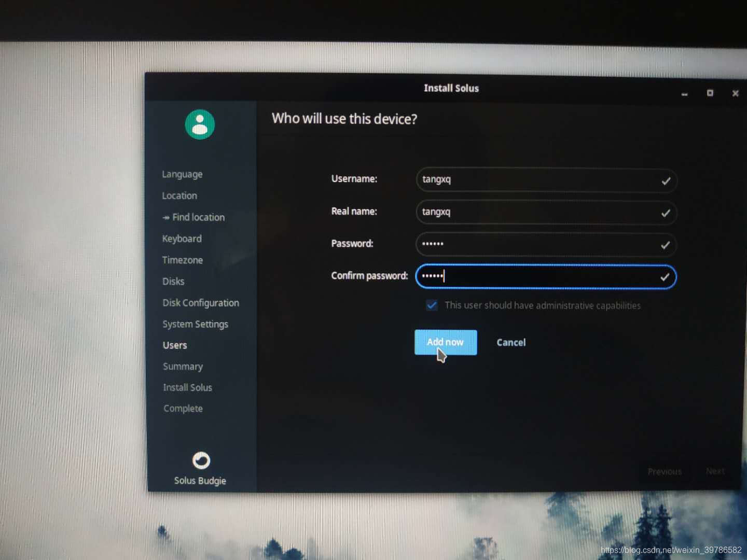Select Users step in sidebar
Image resolution: width=747 pixels, height=560 pixels.
(x=175, y=345)
